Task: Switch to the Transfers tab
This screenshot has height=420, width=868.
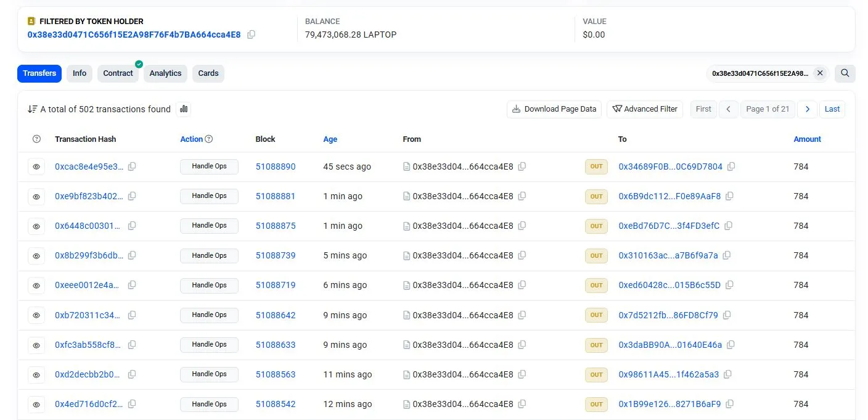Action: (x=39, y=73)
